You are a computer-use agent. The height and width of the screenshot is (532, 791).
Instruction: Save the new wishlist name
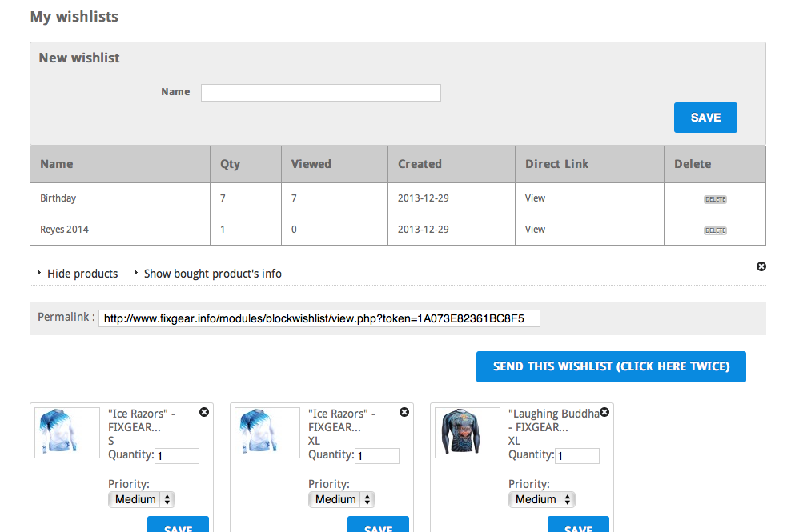pyautogui.click(x=705, y=118)
